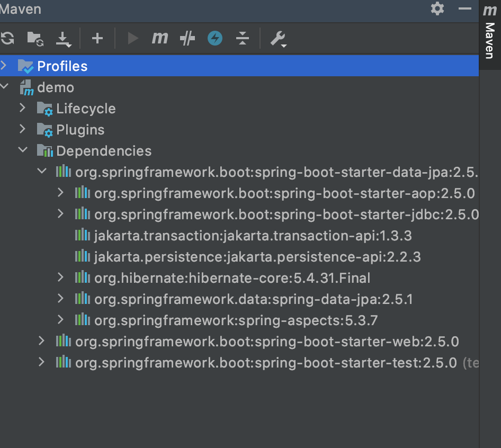Toggle Offline Mode
The image size is (501, 448).
coord(214,38)
